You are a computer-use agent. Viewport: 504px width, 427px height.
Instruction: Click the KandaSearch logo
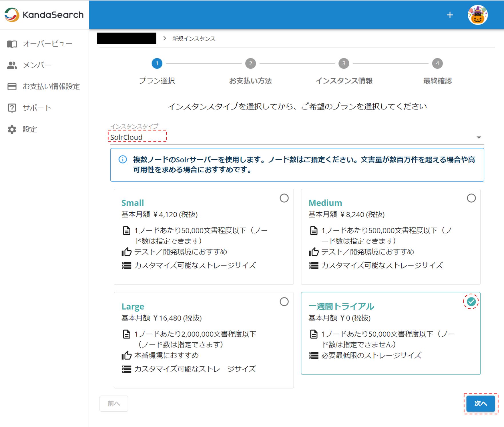(44, 15)
